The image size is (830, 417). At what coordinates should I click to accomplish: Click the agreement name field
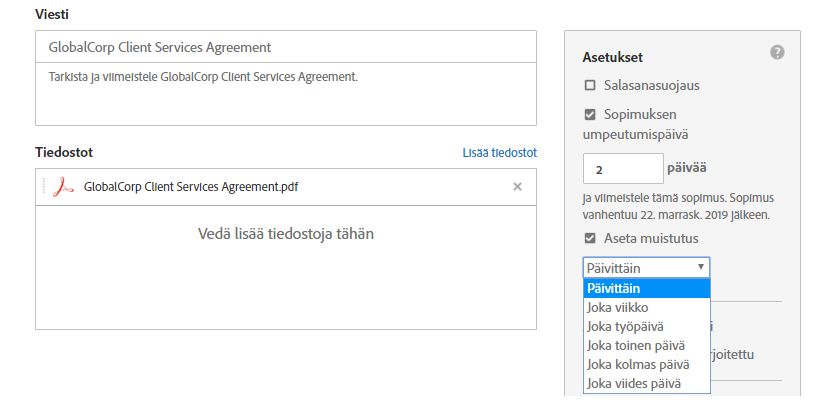[x=286, y=47]
